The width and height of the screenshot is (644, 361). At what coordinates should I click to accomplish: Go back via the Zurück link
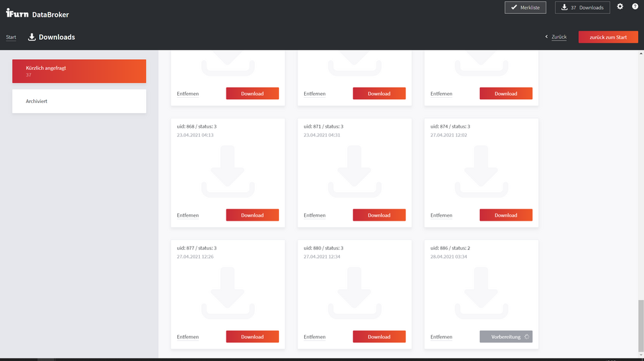558,37
